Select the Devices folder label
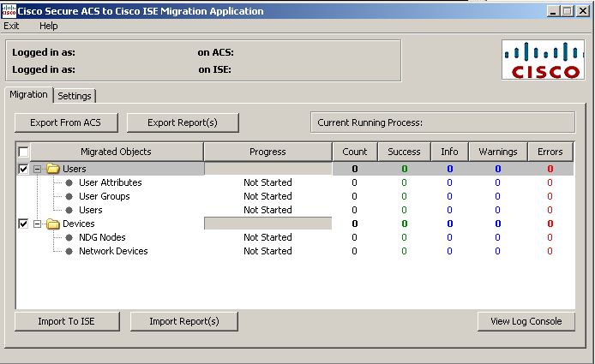 tap(79, 224)
